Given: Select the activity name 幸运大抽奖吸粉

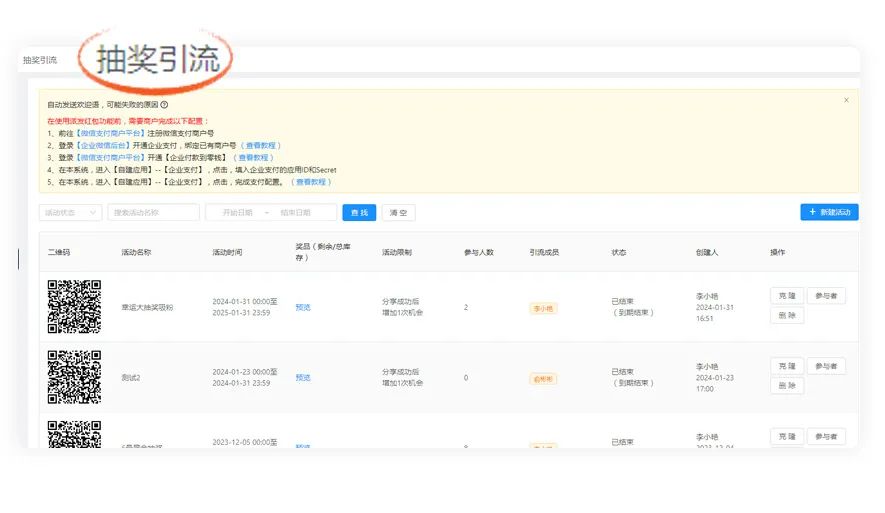Looking at the screenshot, I should coord(147,308).
